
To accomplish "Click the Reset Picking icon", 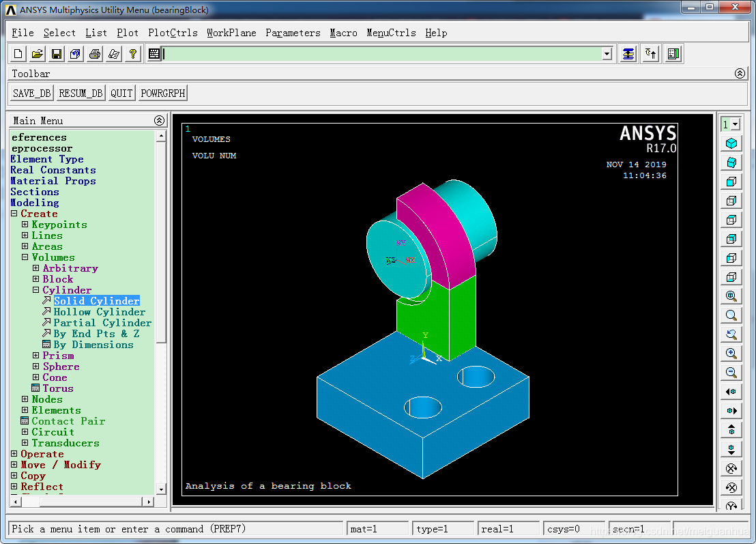I will pyautogui.click(x=651, y=54).
